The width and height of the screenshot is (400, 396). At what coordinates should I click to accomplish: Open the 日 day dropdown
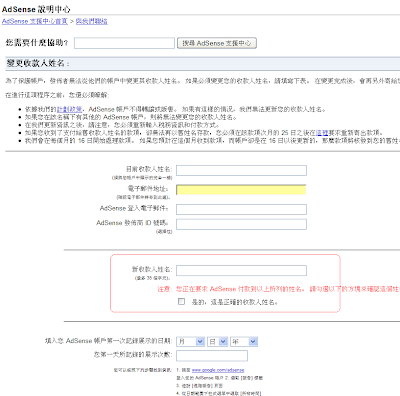point(218,341)
